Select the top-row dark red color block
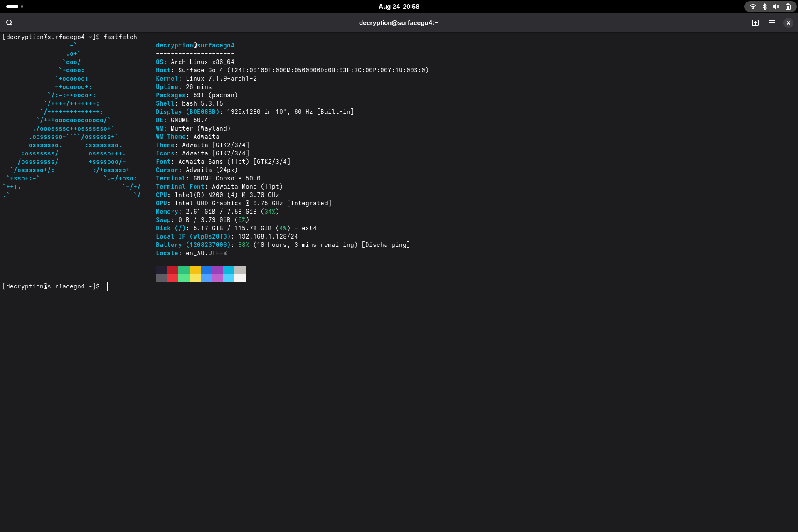The image size is (798, 532). (172, 270)
